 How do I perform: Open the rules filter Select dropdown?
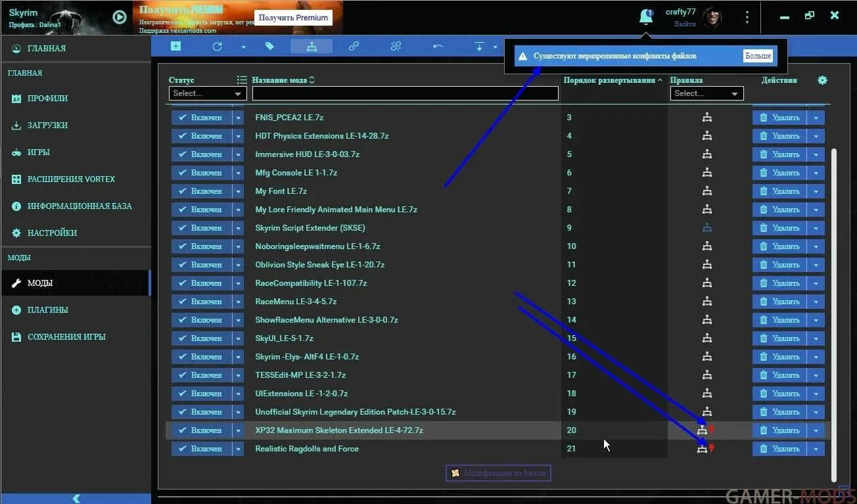click(706, 93)
